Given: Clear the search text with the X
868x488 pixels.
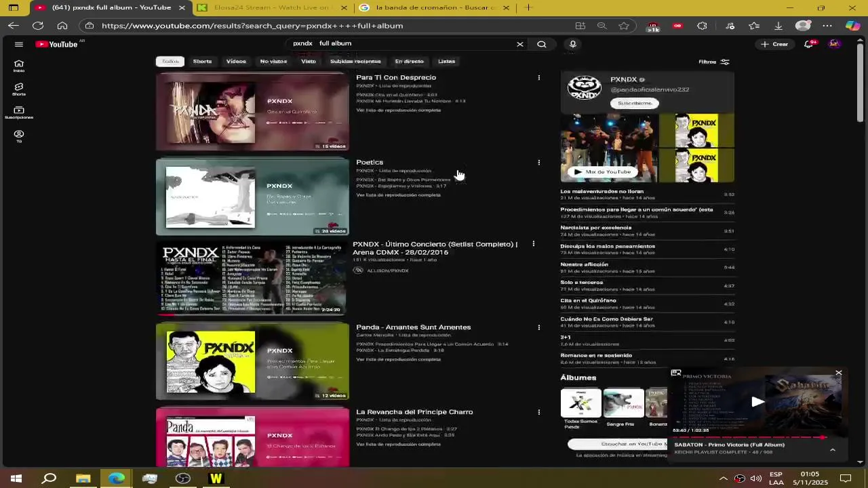Looking at the screenshot, I should click(520, 44).
